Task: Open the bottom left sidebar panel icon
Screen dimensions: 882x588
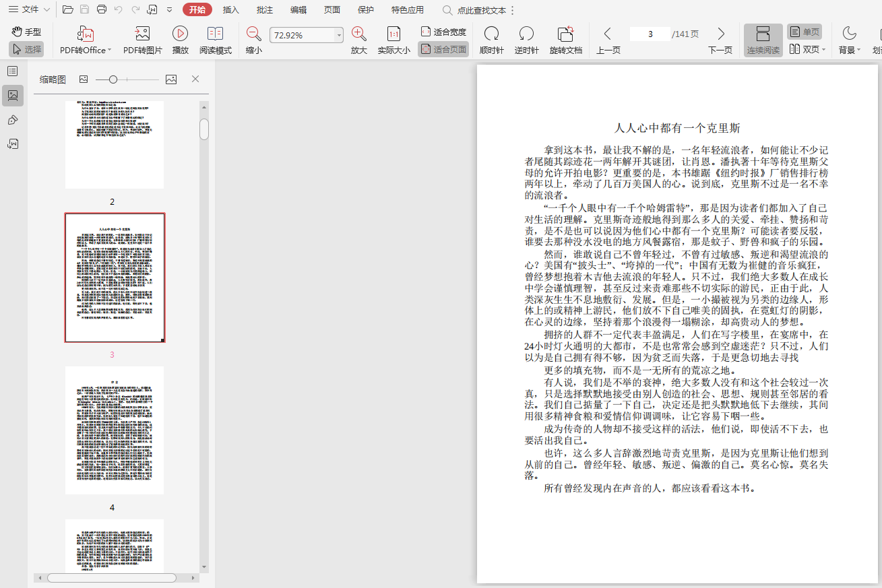Action: pyautogui.click(x=13, y=144)
